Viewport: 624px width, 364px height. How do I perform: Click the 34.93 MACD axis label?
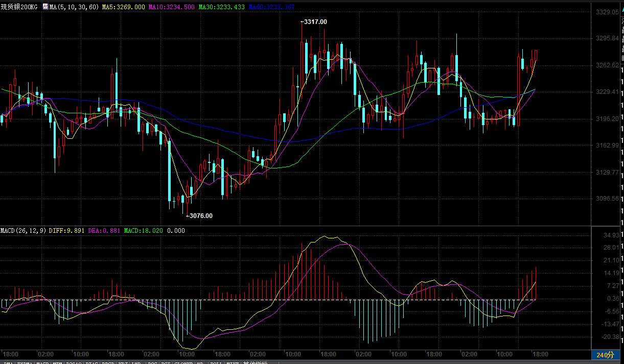[x=611, y=235]
